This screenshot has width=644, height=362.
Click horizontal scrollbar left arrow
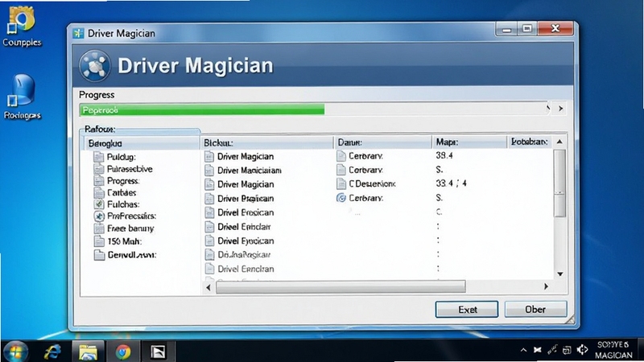[x=208, y=287]
